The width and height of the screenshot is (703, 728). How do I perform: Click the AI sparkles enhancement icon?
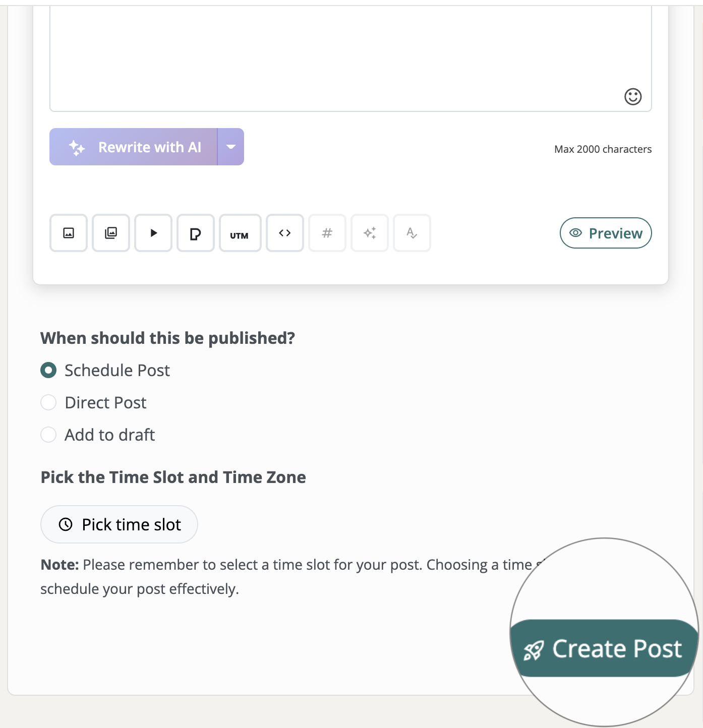[x=369, y=233]
